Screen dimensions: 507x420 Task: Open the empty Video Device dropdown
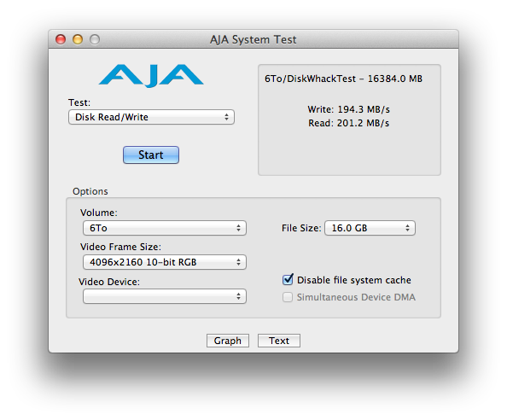(165, 296)
